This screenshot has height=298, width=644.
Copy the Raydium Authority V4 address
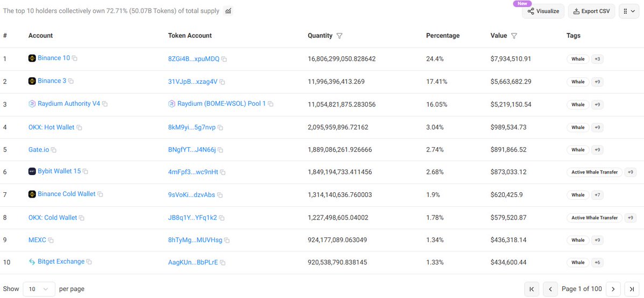click(105, 104)
